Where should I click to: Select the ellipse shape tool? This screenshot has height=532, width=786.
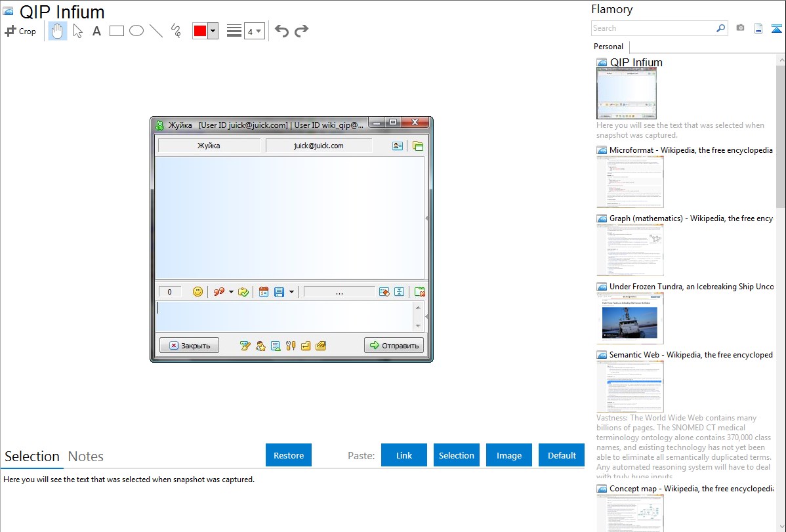tap(136, 31)
